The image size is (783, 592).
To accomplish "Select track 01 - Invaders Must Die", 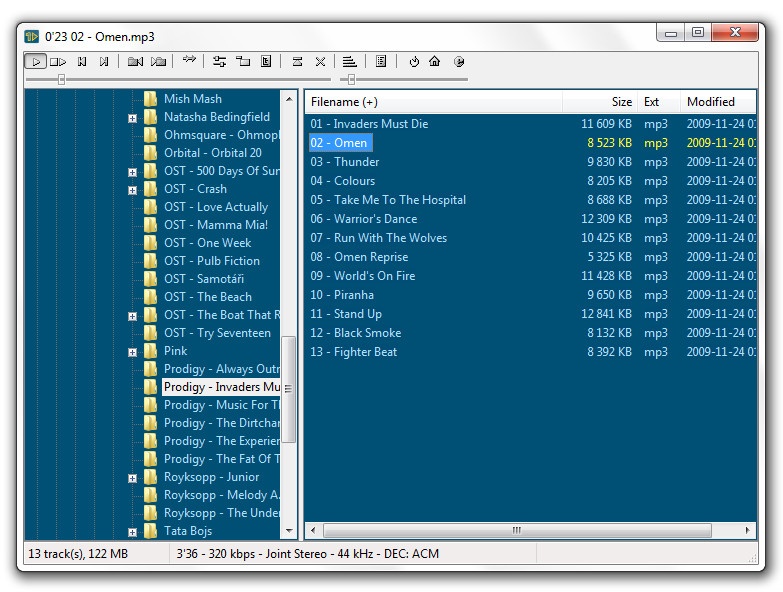I will point(369,124).
